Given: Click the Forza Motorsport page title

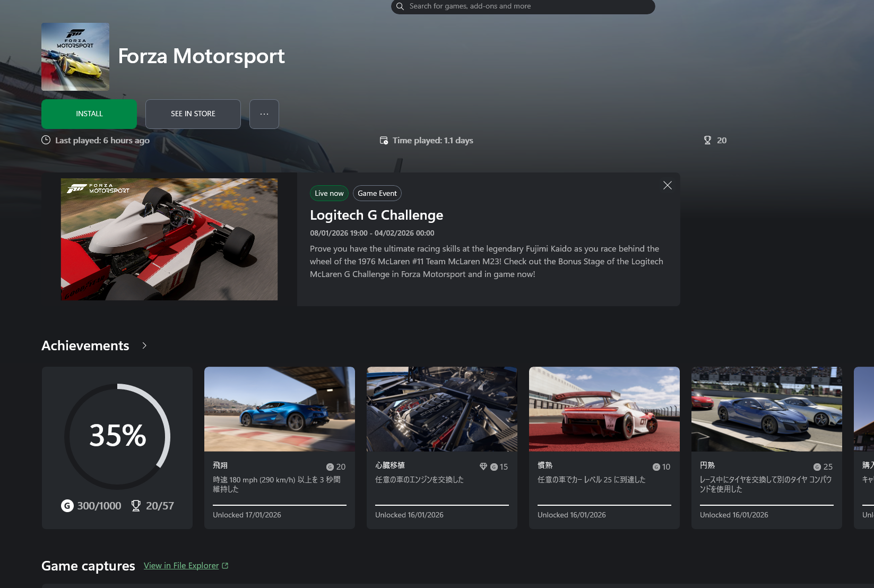Looking at the screenshot, I should point(201,56).
